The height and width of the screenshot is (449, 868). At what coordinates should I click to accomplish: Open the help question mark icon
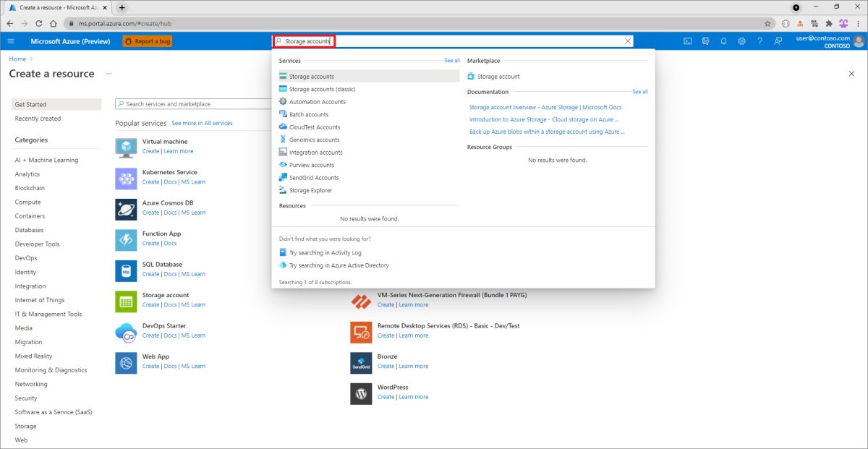[x=759, y=41]
